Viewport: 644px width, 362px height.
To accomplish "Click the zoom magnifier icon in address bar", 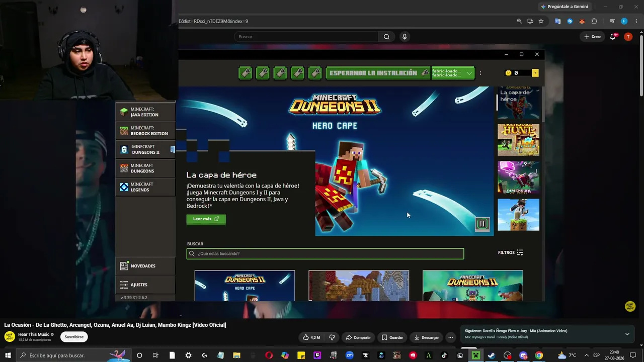I will [x=519, y=21].
